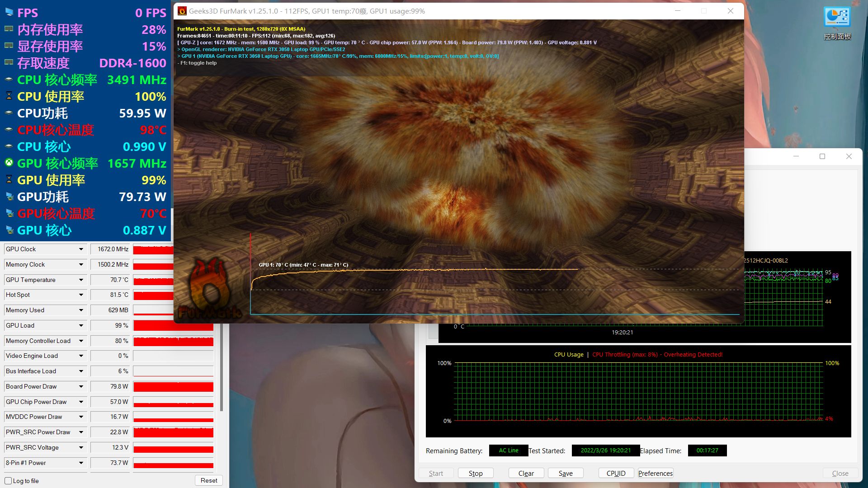Click the GPU 核心 voltage row icon
Viewport: 868px width, 488px height.
[9, 230]
